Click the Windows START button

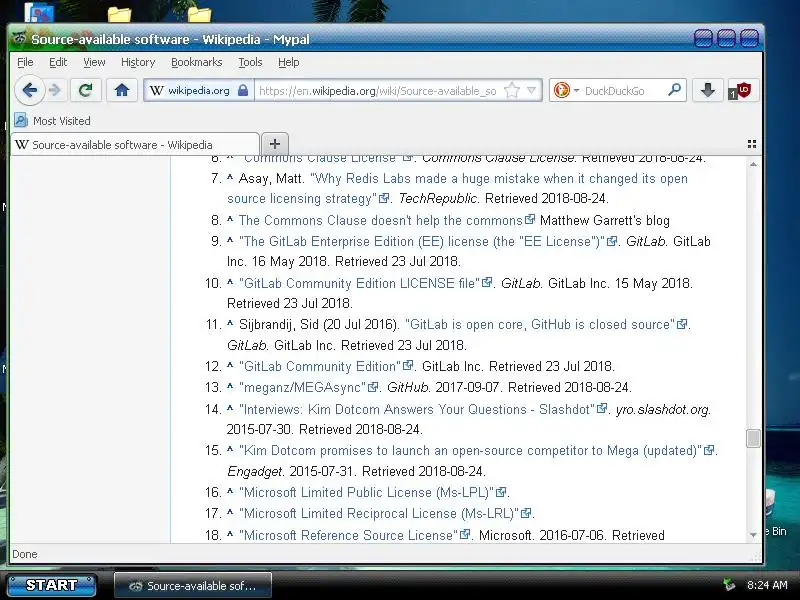point(52,585)
